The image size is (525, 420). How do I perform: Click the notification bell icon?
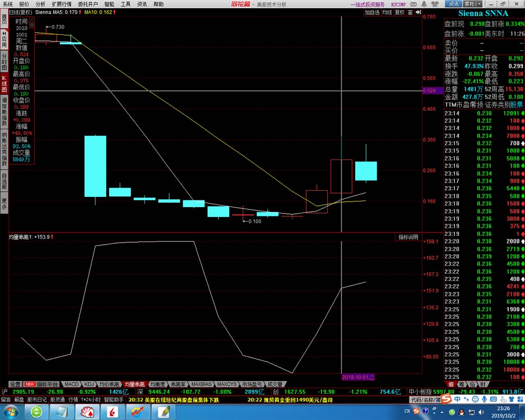[424, 4]
